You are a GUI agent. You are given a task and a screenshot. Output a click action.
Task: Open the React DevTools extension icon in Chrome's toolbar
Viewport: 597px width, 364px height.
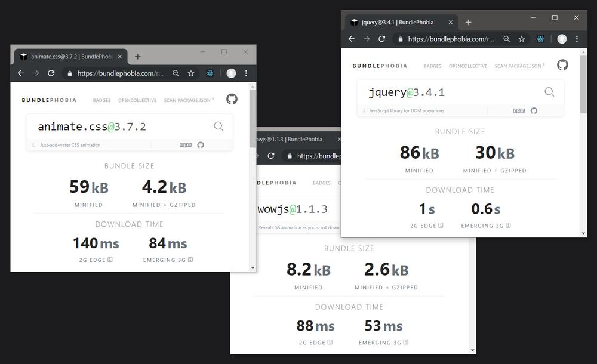[540, 38]
